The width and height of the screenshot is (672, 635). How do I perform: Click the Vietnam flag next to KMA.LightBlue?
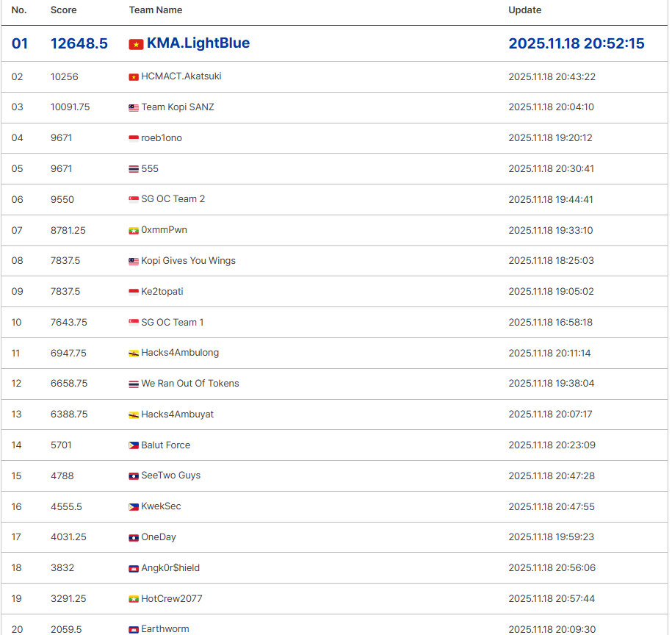point(136,44)
